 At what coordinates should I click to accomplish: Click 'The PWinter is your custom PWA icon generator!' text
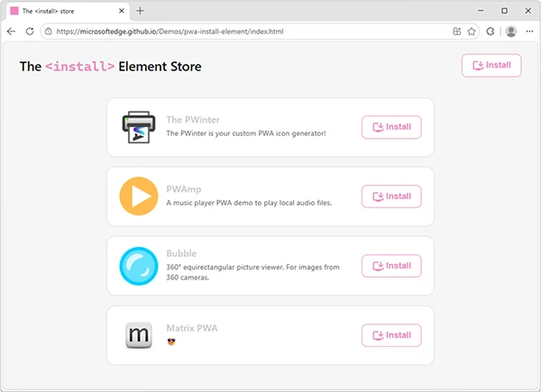click(246, 133)
